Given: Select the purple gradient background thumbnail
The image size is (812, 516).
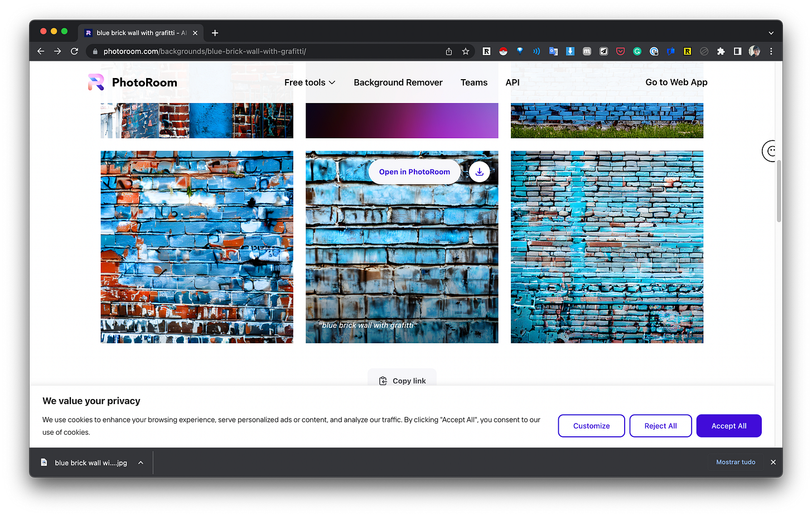Looking at the screenshot, I should click(x=402, y=120).
